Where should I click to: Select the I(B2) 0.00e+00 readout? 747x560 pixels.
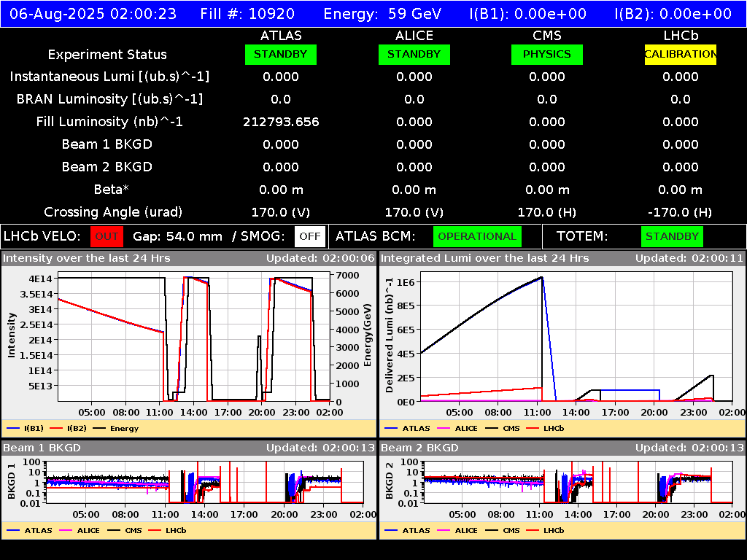pyautogui.click(x=673, y=13)
